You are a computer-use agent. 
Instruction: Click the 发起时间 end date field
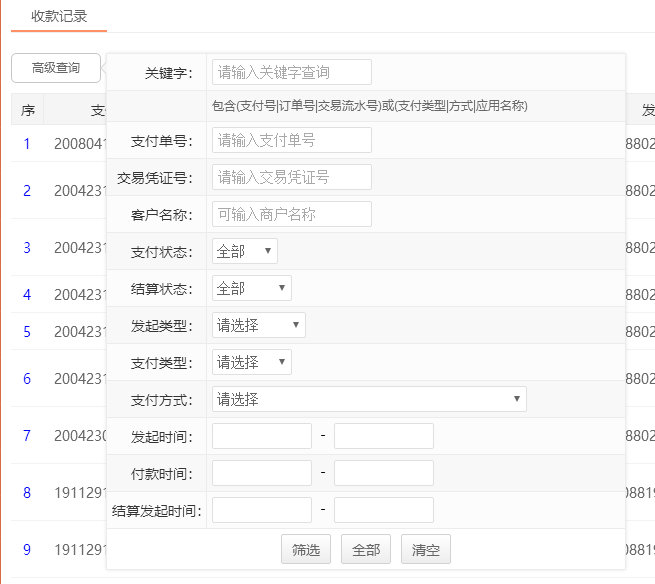point(383,436)
